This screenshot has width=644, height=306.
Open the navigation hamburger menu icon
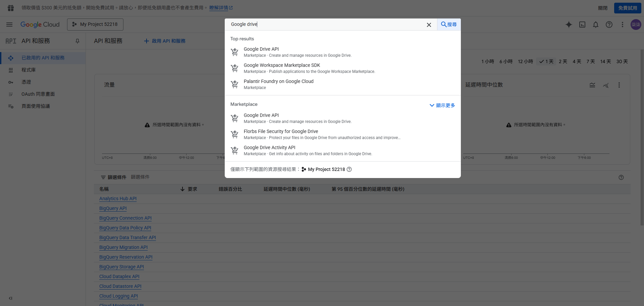tap(9, 24)
